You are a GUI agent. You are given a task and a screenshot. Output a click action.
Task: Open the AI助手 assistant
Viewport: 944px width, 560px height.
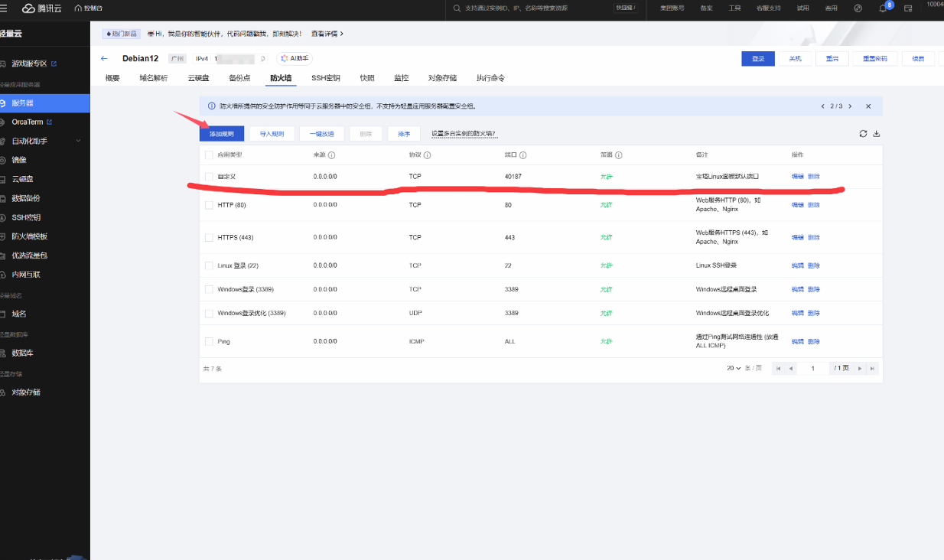(x=295, y=59)
